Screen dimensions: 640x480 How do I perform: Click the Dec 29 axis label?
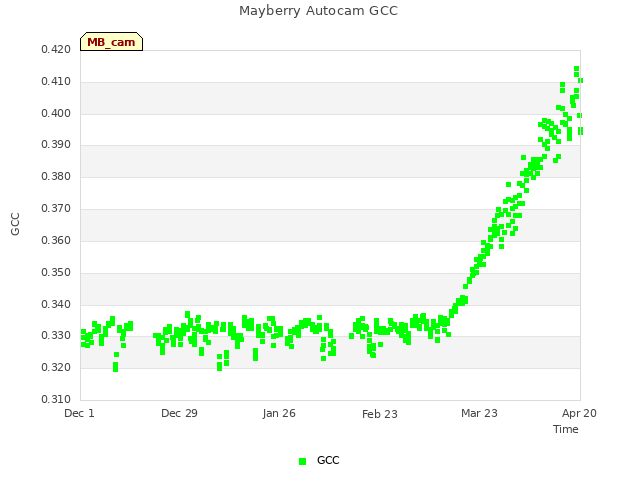point(179,413)
